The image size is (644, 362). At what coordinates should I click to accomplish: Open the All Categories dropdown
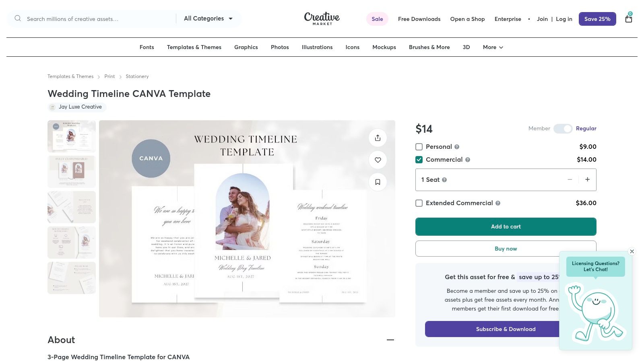pyautogui.click(x=208, y=18)
